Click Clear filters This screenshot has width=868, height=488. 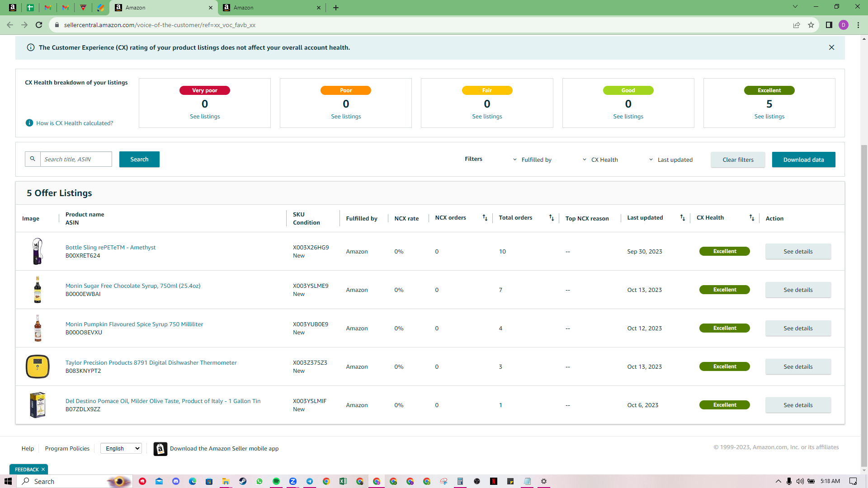click(738, 160)
